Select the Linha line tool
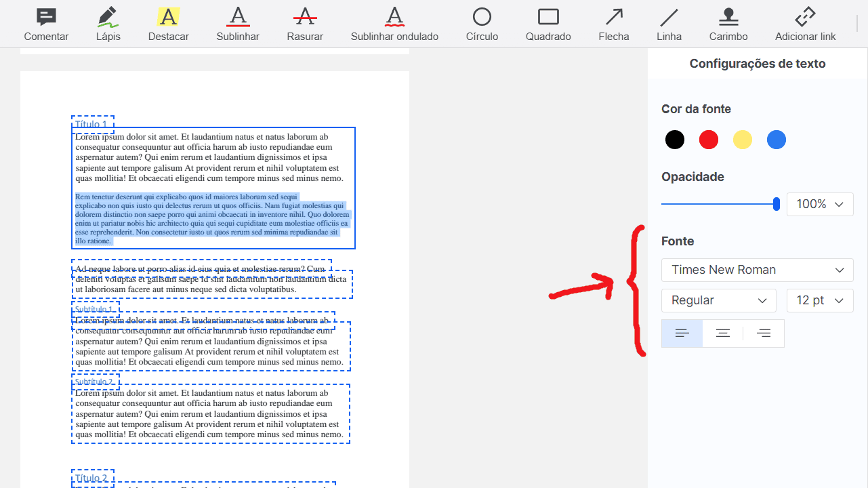Screen dimensions: 868x488 pos(669,24)
